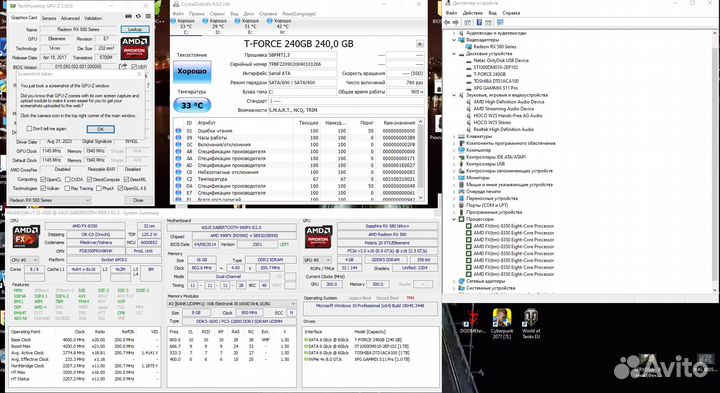
Task: Collapse the Видеоадаптеры tree node
Action: [454, 40]
